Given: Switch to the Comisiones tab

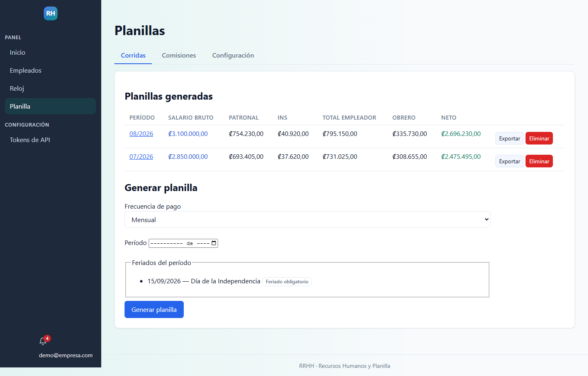Looking at the screenshot, I should [x=179, y=56].
